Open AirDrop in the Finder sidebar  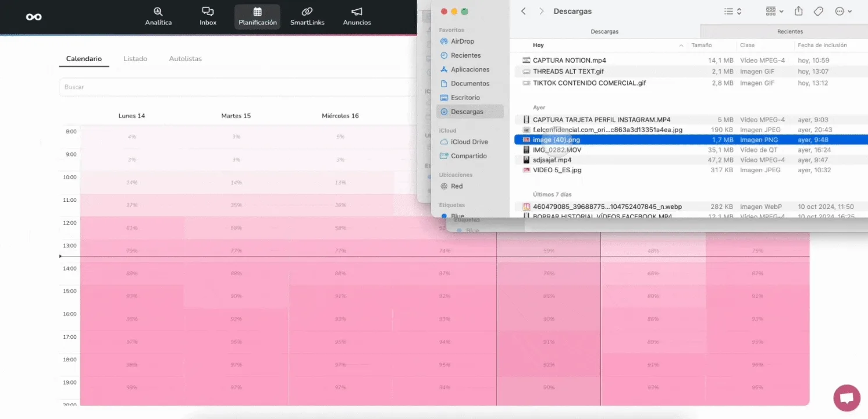click(462, 41)
